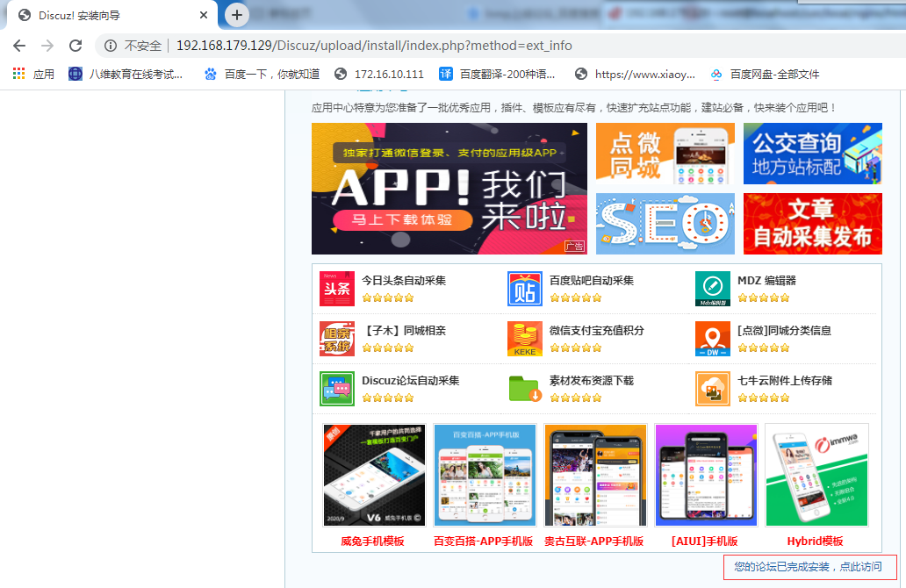Reload the page with the refresh icon
Screen dimensions: 906x588
tap(75, 45)
